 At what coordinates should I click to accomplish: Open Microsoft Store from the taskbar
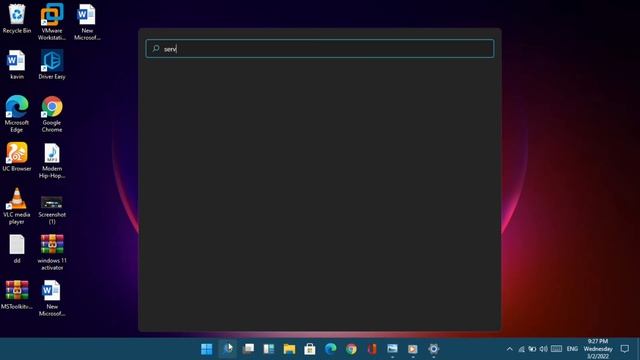pos(310,349)
